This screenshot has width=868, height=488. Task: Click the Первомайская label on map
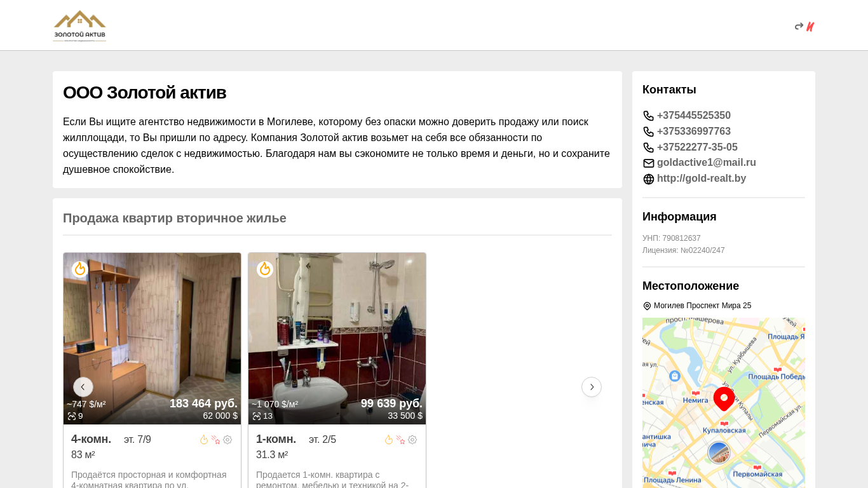(x=757, y=474)
